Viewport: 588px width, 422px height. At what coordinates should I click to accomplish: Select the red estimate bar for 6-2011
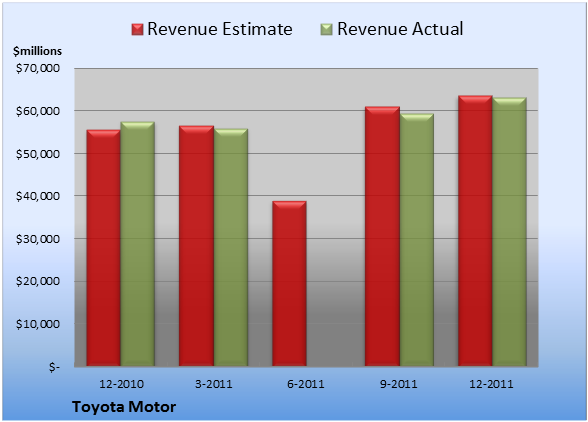(289, 284)
